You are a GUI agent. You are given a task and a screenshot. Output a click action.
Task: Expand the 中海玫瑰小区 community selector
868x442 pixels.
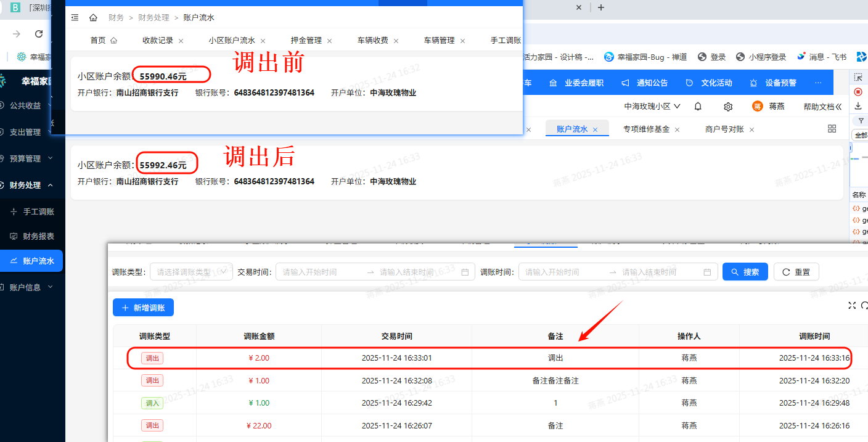pos(652,106)
